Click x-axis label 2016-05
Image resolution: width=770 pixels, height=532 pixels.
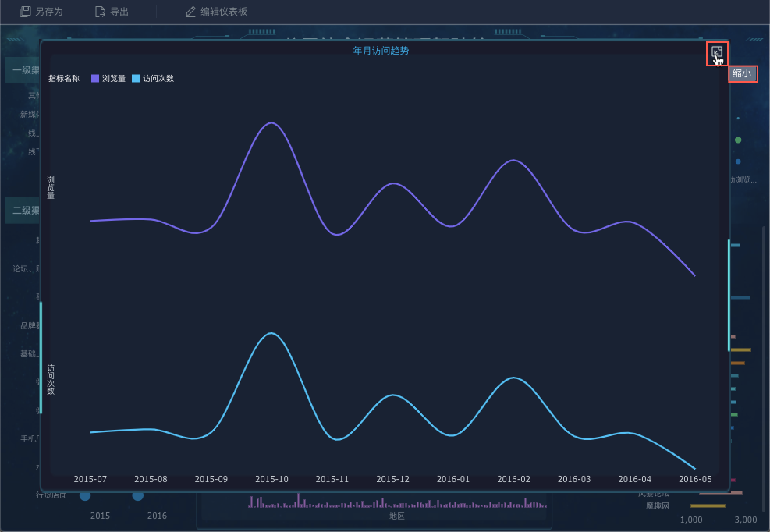pos(695,479)
